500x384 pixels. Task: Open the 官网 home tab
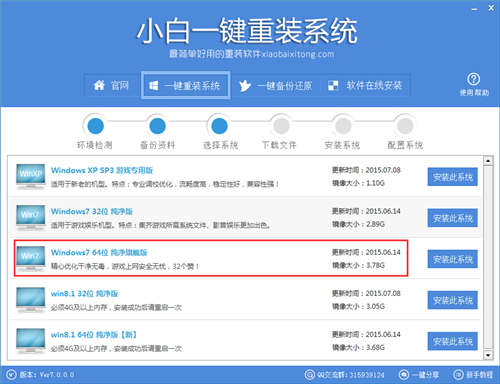pyautogui.click(x=112, y=86)
